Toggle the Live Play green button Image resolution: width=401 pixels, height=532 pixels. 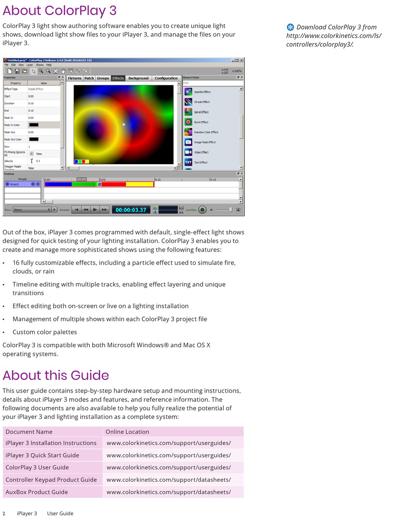click(x=202, y=209)
